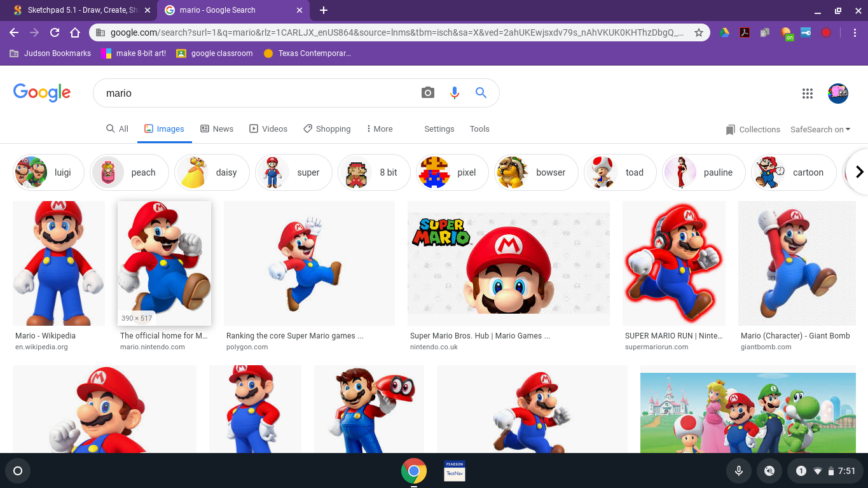Click the Google logo
The image size is (868, 488).
[42, 93]
